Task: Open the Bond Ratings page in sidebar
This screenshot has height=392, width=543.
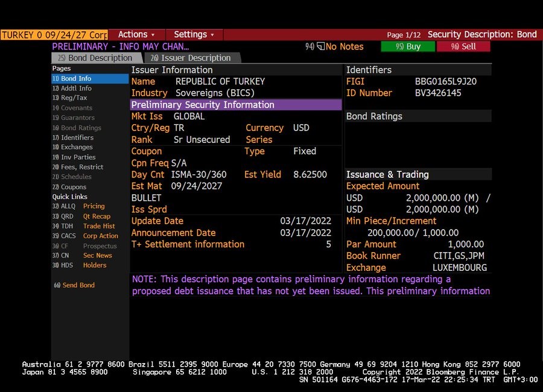Action: point(77,128)
